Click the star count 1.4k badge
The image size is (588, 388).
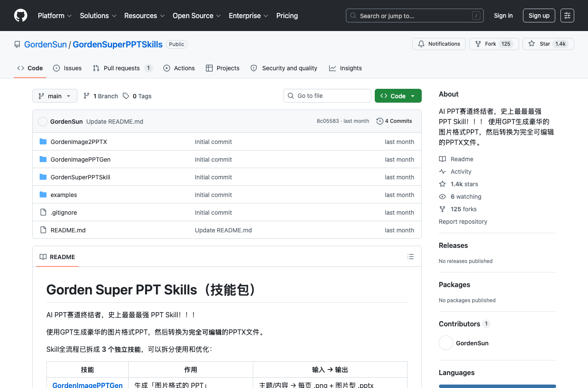(560, 44)
